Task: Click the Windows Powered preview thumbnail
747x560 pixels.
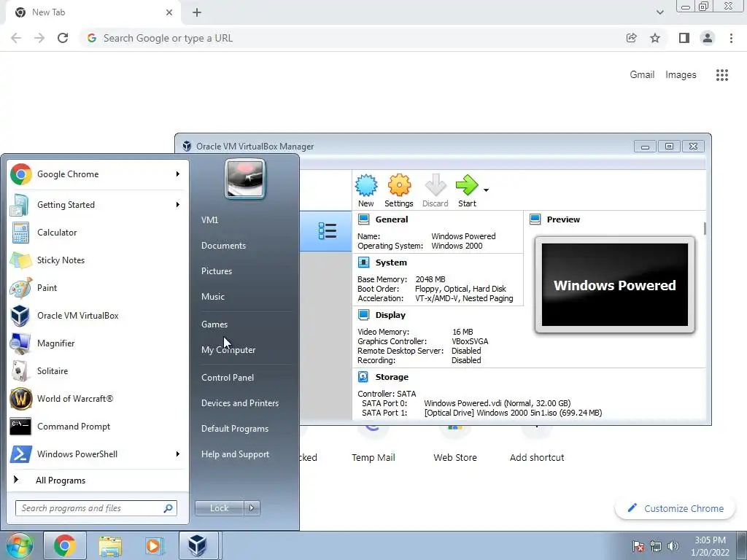Action: click(x=614, y=285)
